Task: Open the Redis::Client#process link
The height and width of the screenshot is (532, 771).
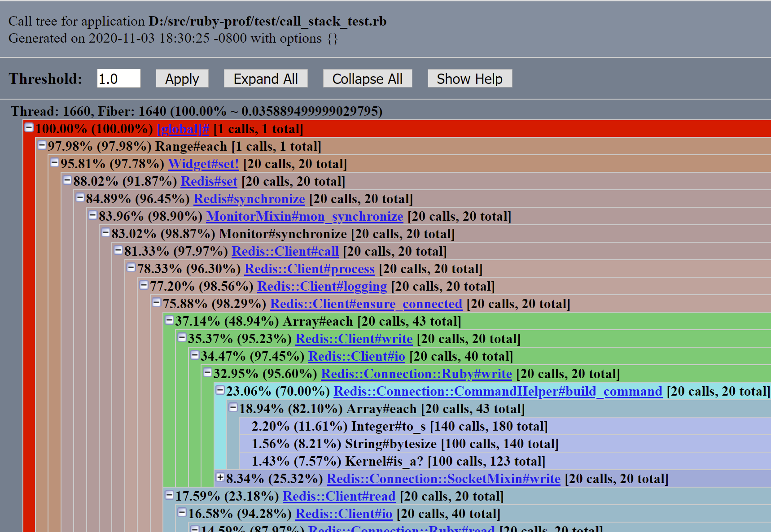Action: pos(309,269)
